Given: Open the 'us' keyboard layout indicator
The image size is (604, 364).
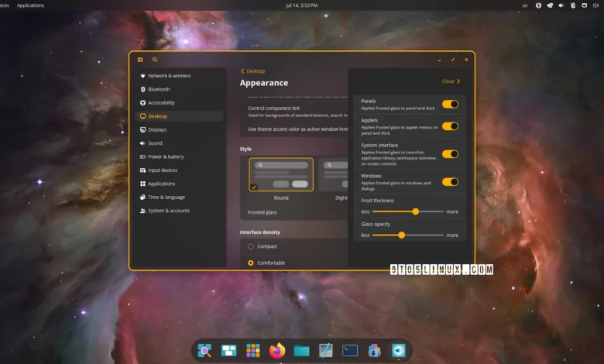Looking at the screenshot, I should 525,5.
